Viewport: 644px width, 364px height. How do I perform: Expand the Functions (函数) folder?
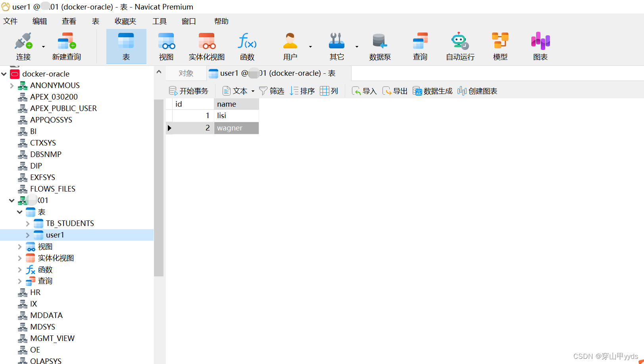tap(19, 270)
